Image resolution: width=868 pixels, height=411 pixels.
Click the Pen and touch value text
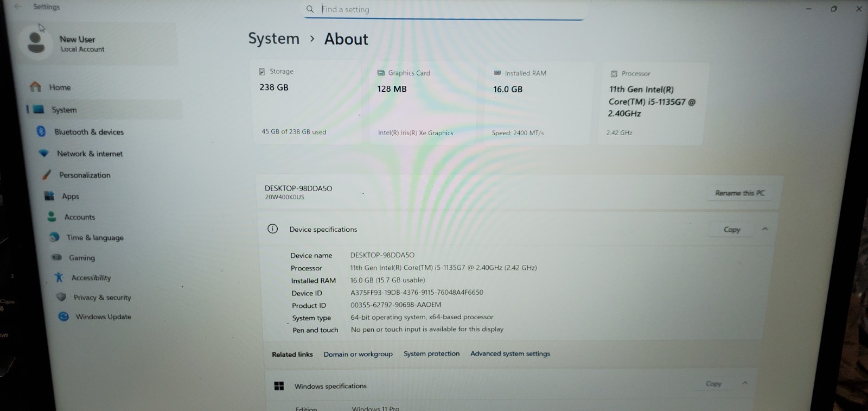427,329
